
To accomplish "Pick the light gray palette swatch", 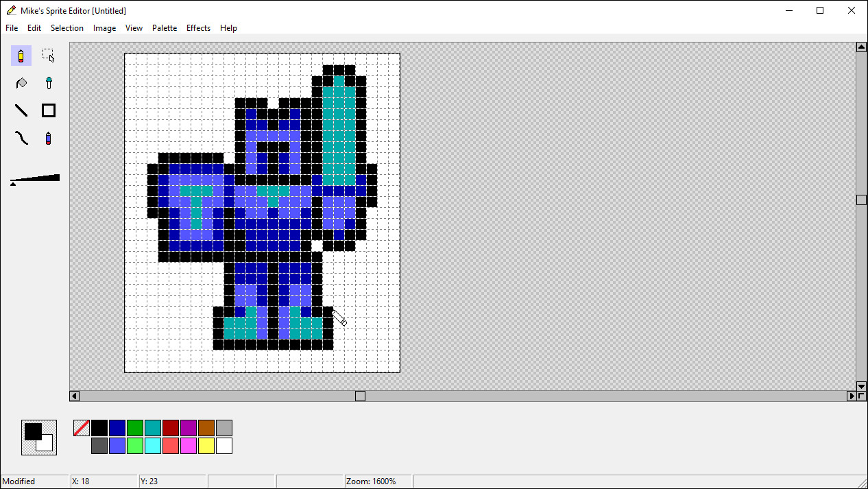I will [x=224, y=428].
